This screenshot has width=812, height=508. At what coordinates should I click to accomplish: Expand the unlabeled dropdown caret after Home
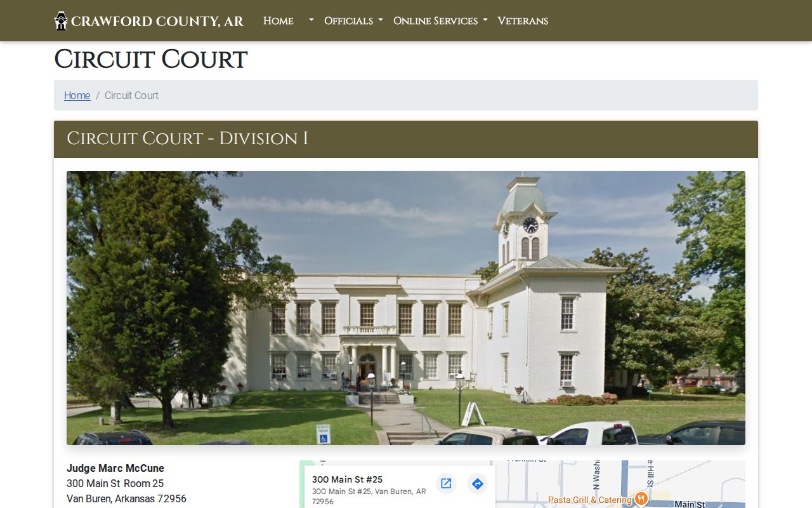[x=311, y=21]
